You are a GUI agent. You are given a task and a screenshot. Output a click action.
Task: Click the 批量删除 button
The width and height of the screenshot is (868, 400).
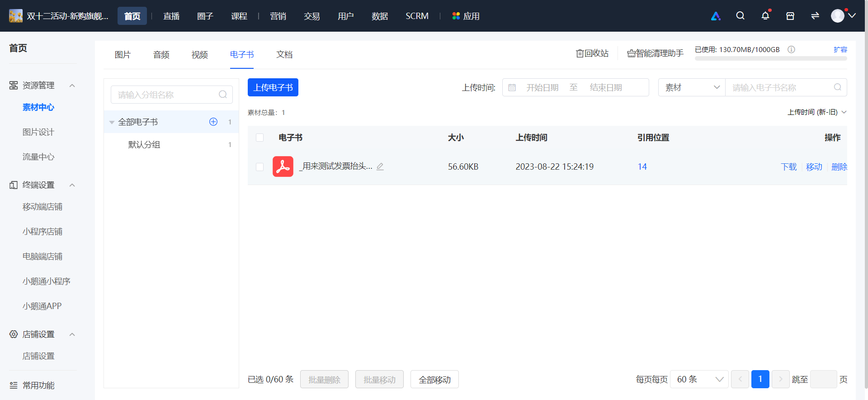coord(324,379)
